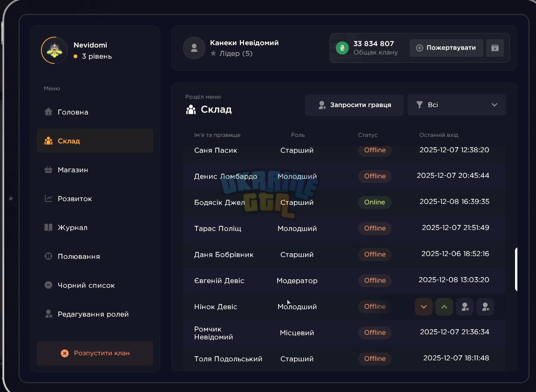
Task: Click the Роль column header
Action: [x=298, y=135]
